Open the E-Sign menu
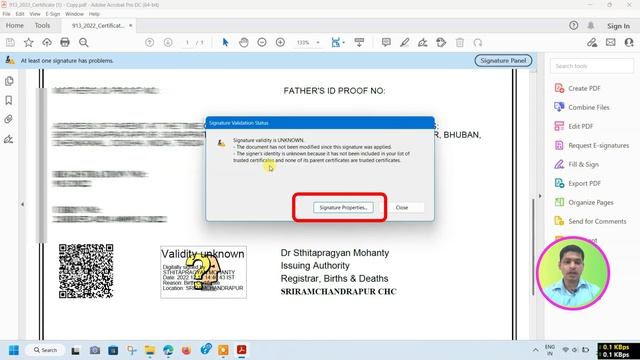This screenshot has height=360, width=640. tap(53, 14)
